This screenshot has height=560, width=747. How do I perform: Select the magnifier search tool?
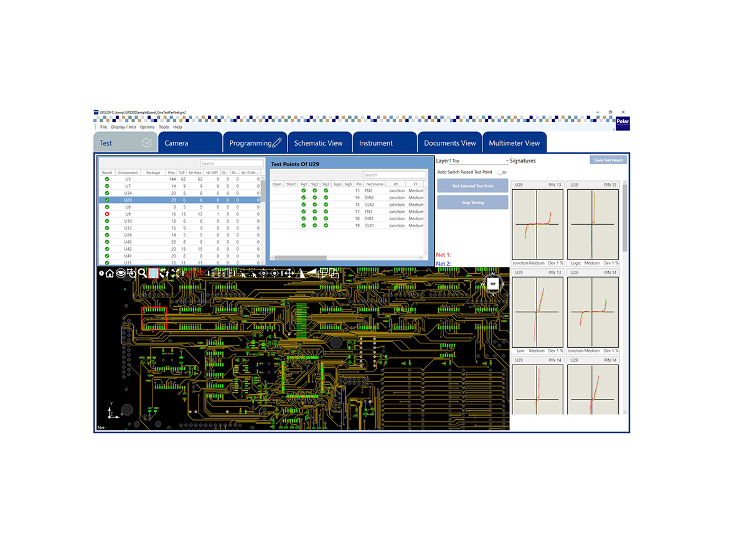pos(143,273)
